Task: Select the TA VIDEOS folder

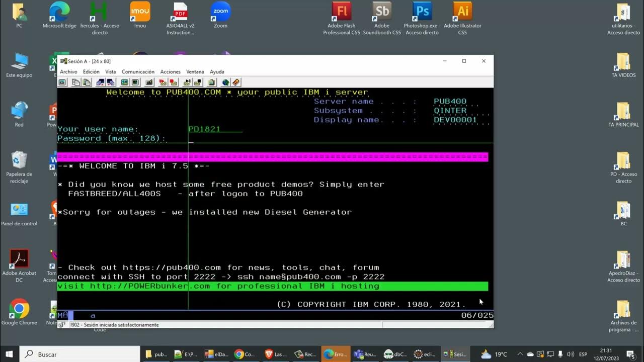Action: (x=623, y=65)
